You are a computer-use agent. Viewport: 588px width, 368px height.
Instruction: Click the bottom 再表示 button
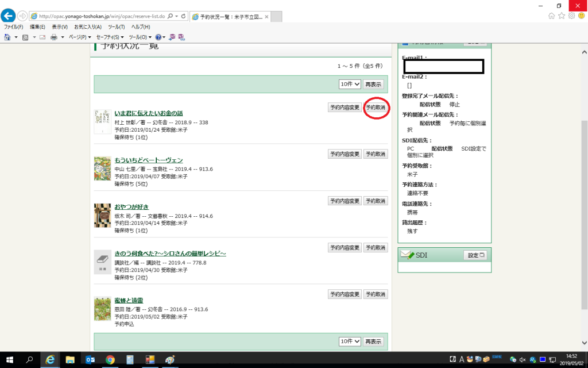(373, 342)
